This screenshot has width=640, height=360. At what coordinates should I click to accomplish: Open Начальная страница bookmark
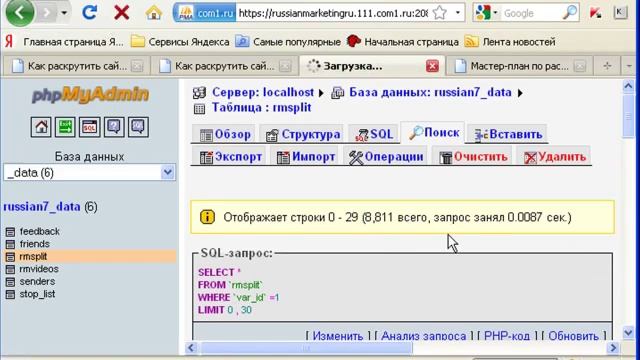click(x=402, y=42)
